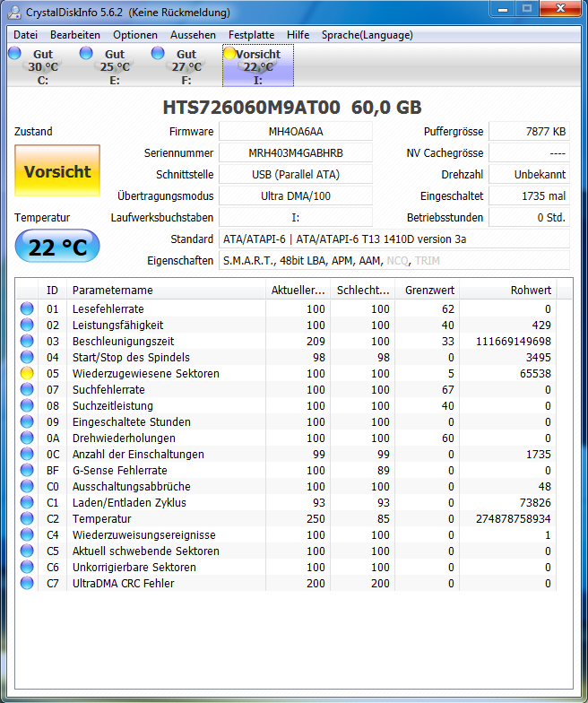
Task: Click the blue status orb of drive F:
Action: click(158, 53)
